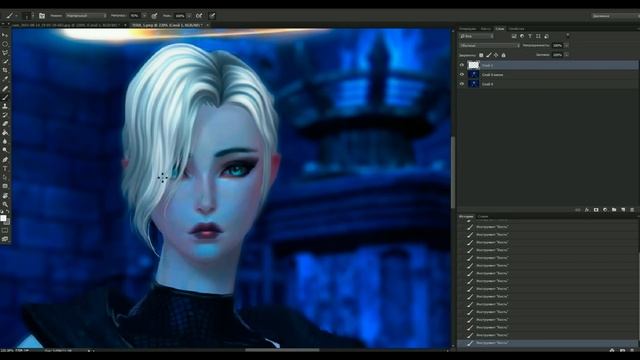Select the Rectangle shape tool
The width and height of the screenshot is (640, 360).
coord(5,186)
